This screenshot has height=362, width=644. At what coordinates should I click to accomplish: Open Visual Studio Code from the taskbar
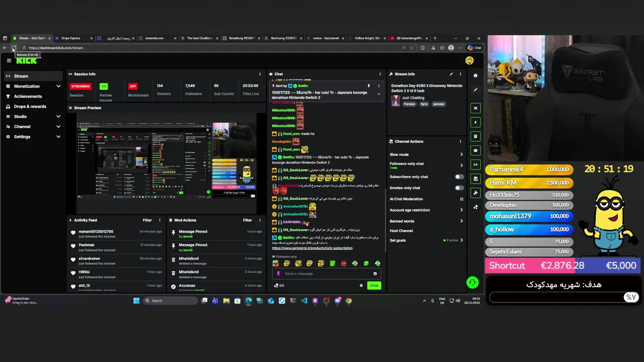tap(304, 301)
